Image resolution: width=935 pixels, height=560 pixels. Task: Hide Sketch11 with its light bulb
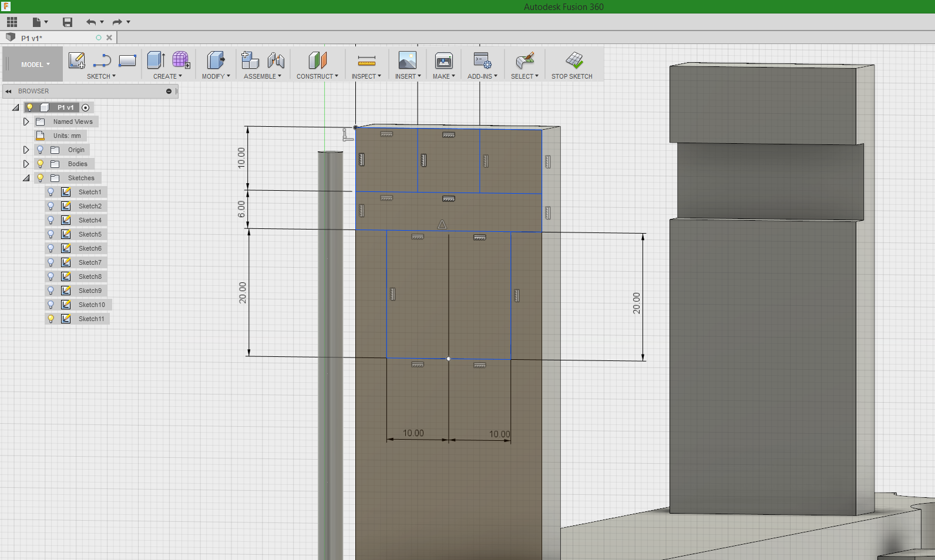[51, 319]
